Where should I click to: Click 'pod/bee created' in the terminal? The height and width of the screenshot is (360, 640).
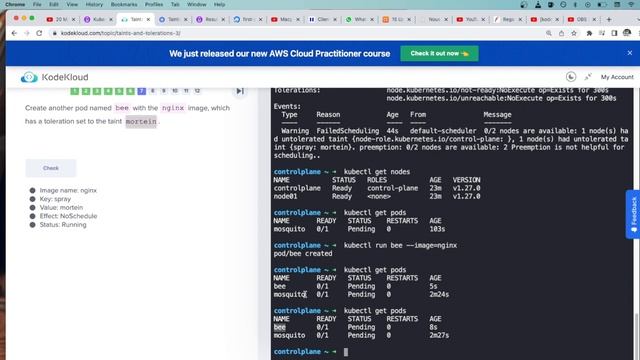click(303, 253)
